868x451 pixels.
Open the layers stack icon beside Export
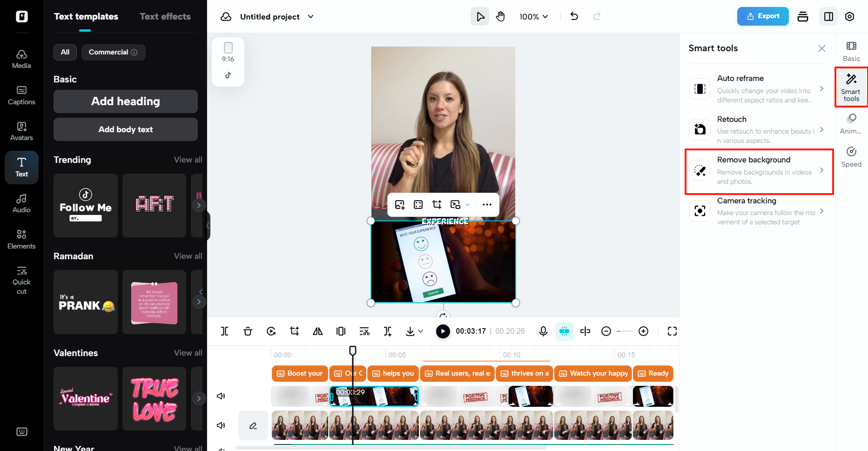coord(803,17)
